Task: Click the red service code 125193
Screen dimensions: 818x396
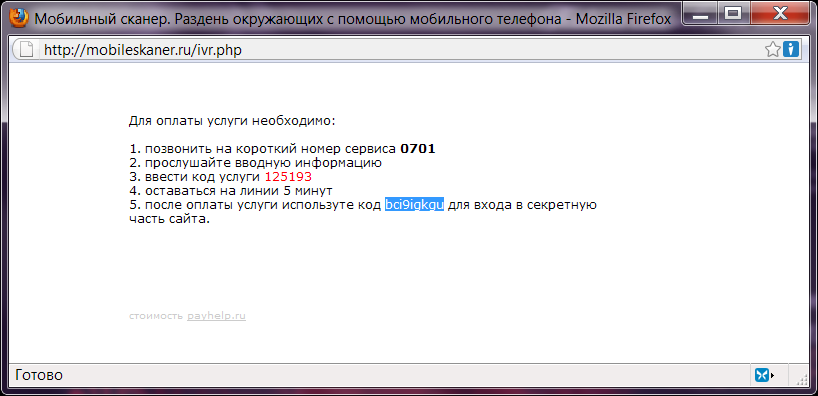Action: pyautogui.click(x=288, y=177)
